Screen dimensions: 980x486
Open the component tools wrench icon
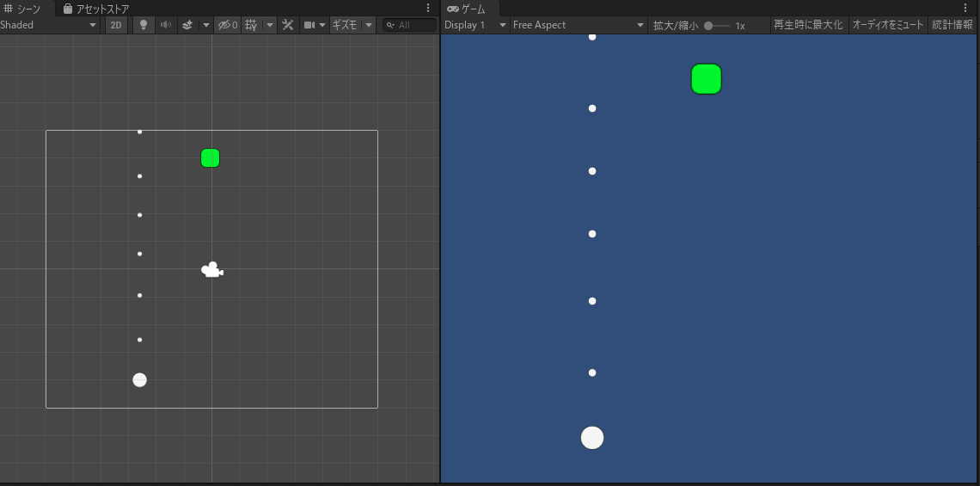click(288, 25)
